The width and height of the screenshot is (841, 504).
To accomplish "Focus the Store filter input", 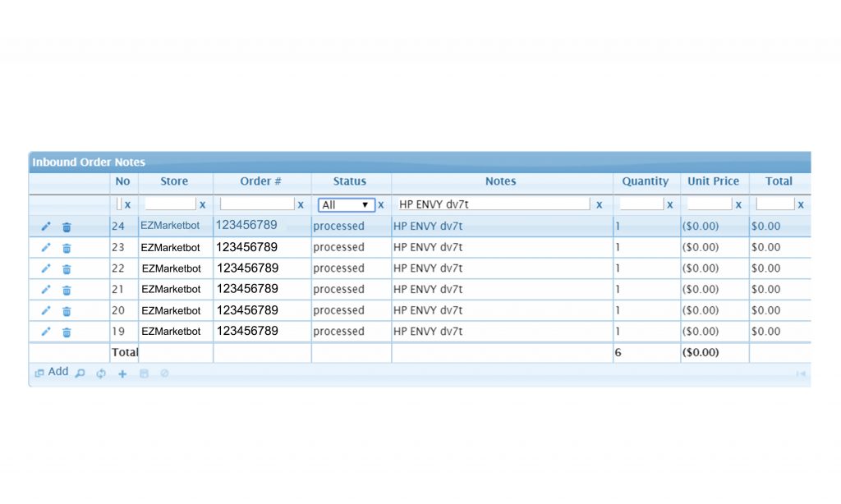I will [170, 204].
